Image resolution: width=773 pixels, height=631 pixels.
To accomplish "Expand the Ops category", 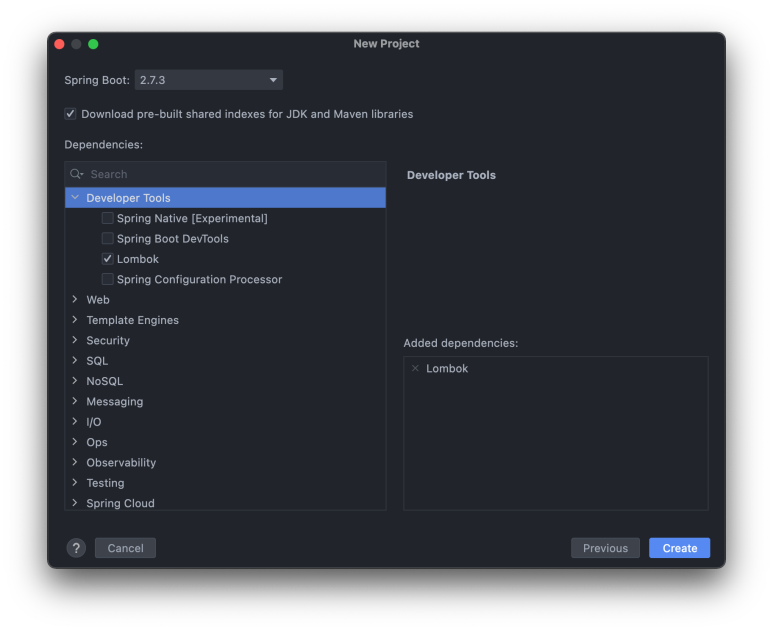I will click(75, 442).
